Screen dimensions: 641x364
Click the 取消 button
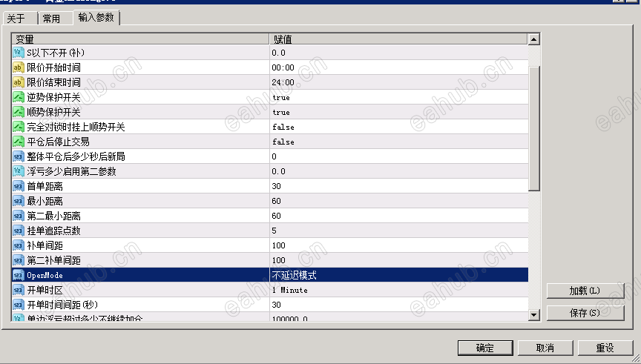click(545, 348)
